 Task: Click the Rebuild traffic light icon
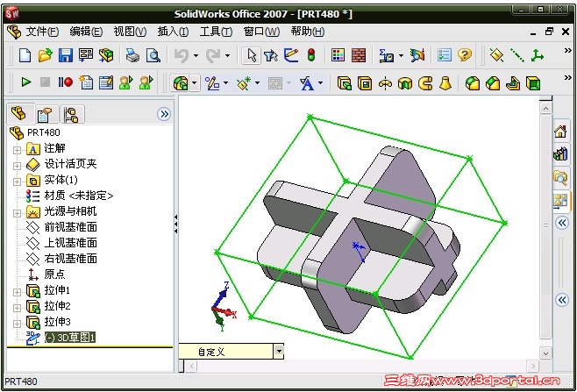(x=311, y=55)
